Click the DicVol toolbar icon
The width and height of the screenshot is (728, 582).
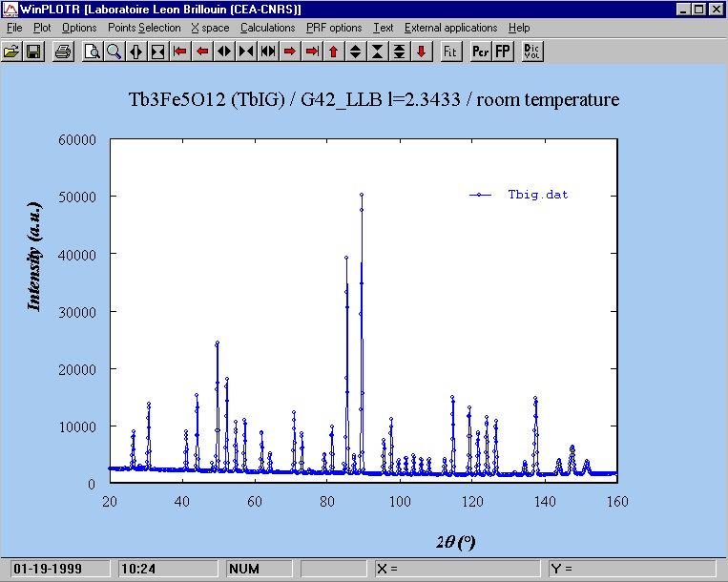pos(532,51)
